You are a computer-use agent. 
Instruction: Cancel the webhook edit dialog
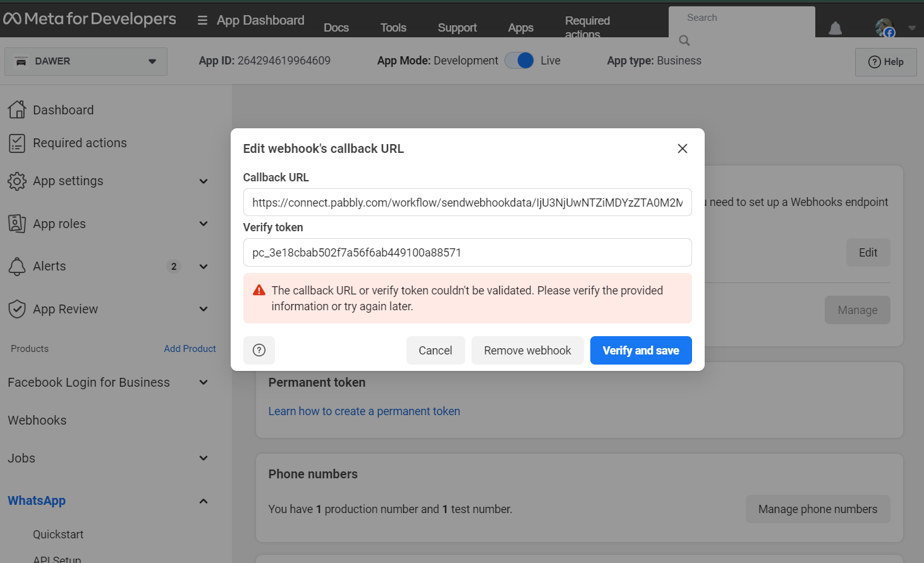(x=435, y=350)
